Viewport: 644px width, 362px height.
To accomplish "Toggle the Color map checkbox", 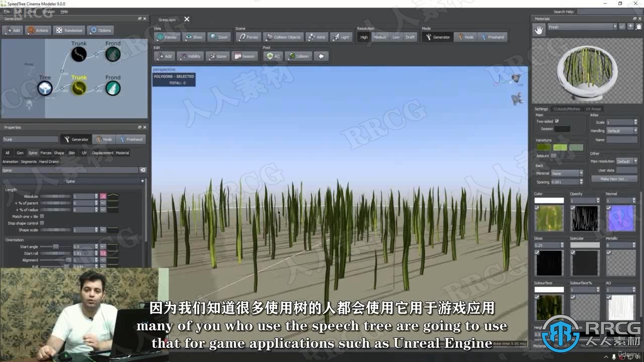I will tap(537, 208).
